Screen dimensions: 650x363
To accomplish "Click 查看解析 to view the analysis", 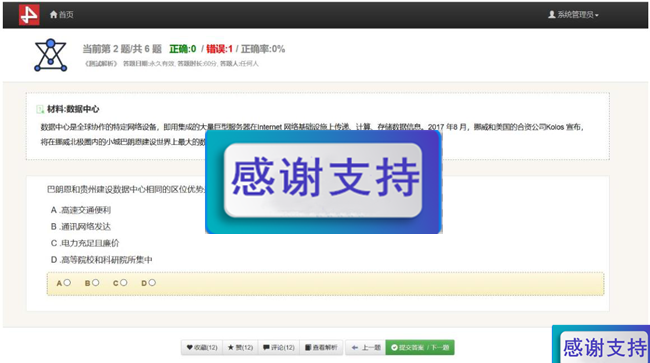I will (321, 347).
